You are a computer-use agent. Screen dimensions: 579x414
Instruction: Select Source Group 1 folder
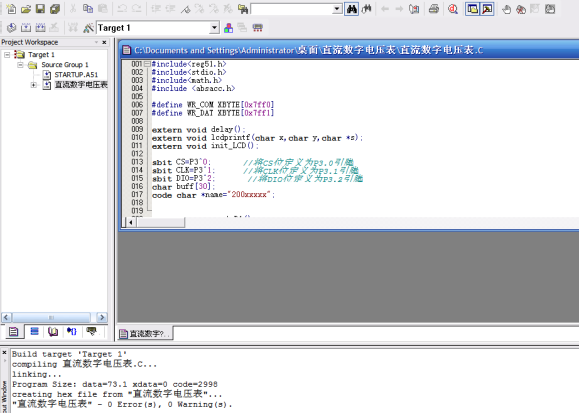point(65,65)
